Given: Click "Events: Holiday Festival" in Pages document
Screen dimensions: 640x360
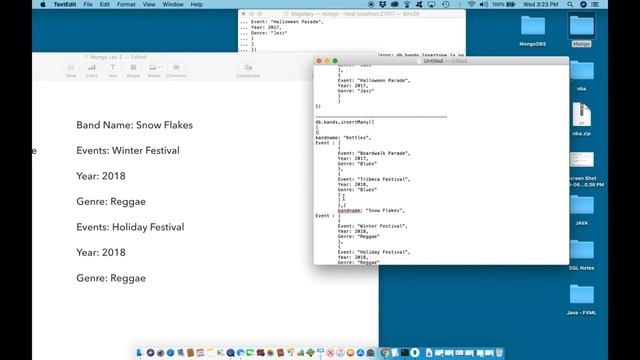Looking at the screenshot, I should point(130,227).
